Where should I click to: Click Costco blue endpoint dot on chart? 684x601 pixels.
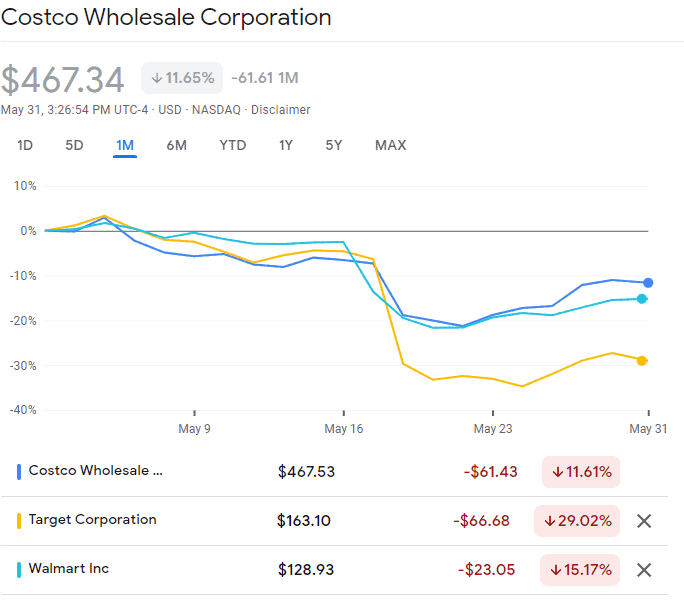648,283
